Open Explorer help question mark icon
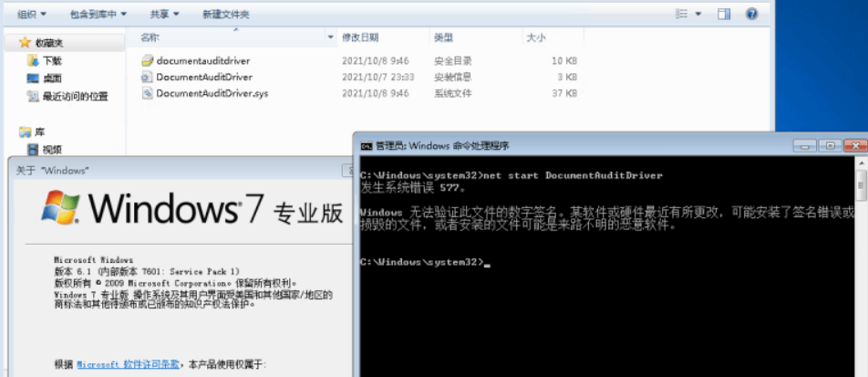 (751, 14)
